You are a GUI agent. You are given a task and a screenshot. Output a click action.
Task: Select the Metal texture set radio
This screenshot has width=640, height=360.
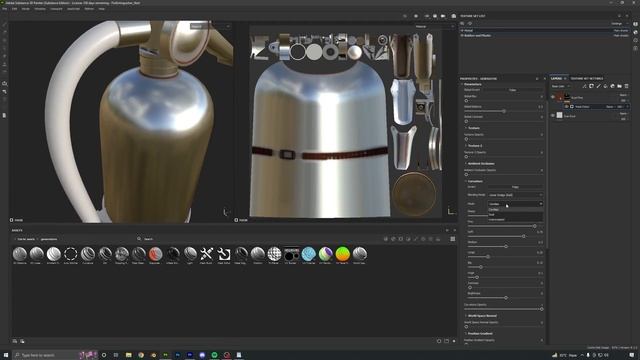pos(462,31)
